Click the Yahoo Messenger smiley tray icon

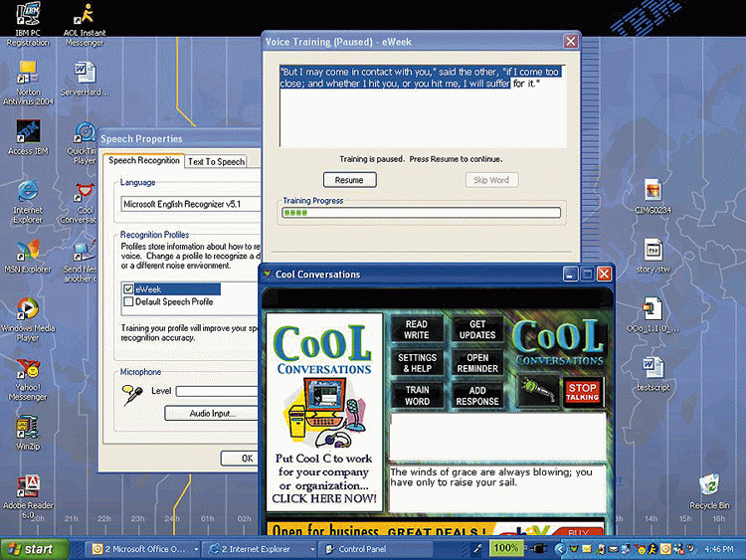pyautogui.click(x=642, y=549)
